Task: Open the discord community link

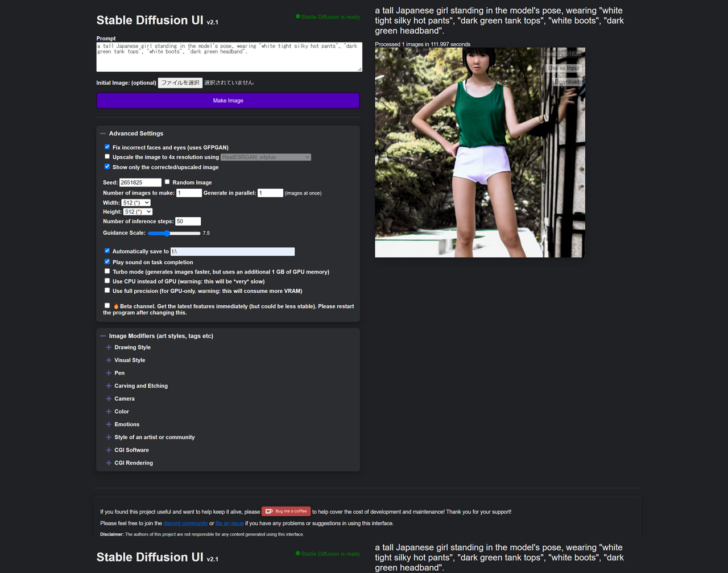Action: tap(185, 524)
